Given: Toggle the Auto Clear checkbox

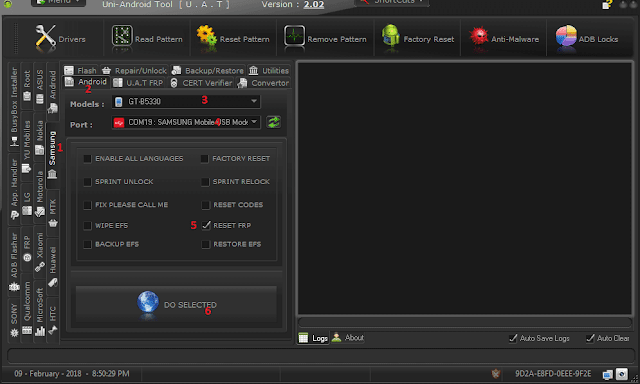Looking at the screenshot, I should tap(590, 338).
